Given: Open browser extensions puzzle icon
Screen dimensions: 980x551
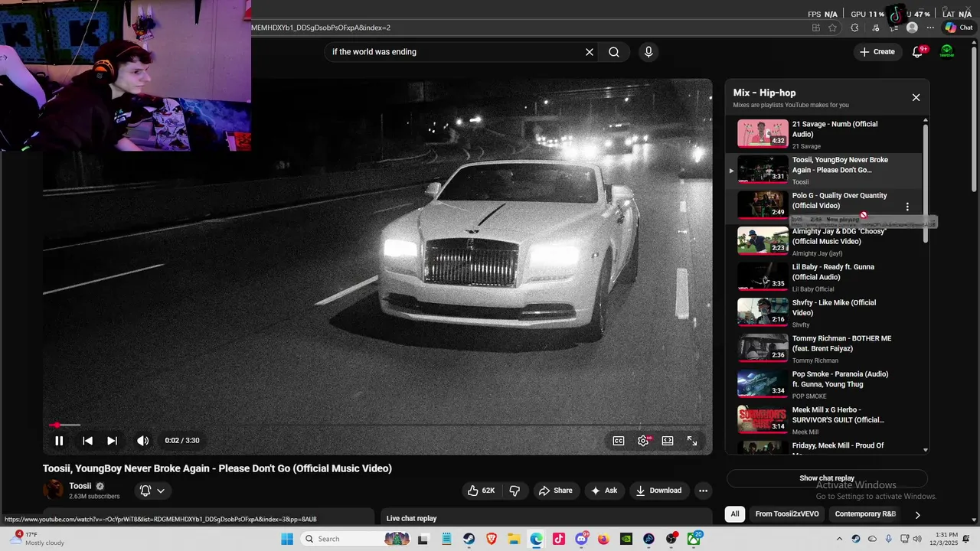Looking at the screenshot, I should [854, 28].
